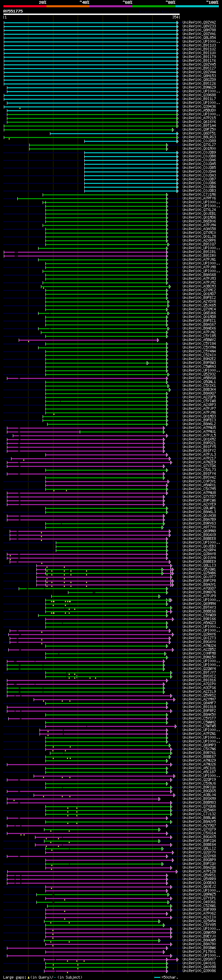The width and height of the screenshot is (222, 980).
Task: Click hit label UniRef100_C0JDB9
Action: click(x=199, y=152)
